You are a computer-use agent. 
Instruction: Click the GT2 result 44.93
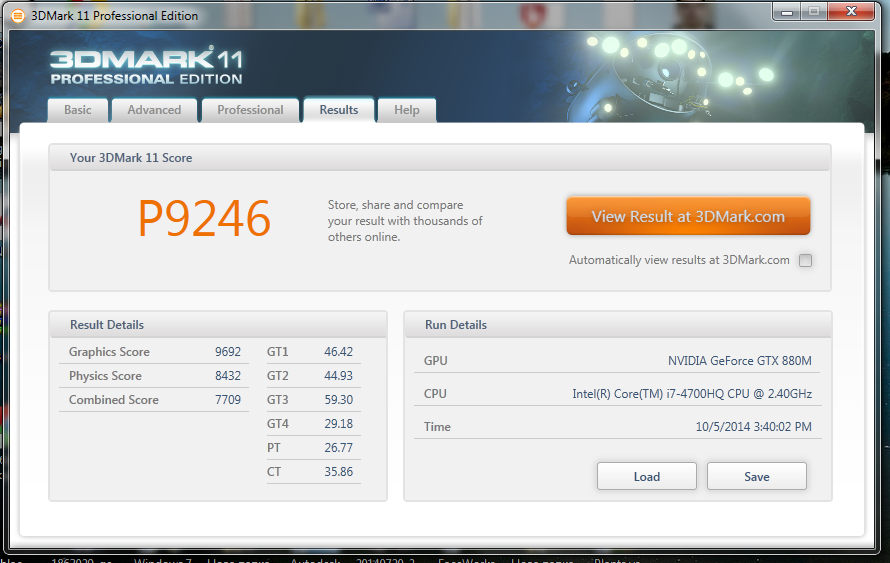[x=338, y=376]
